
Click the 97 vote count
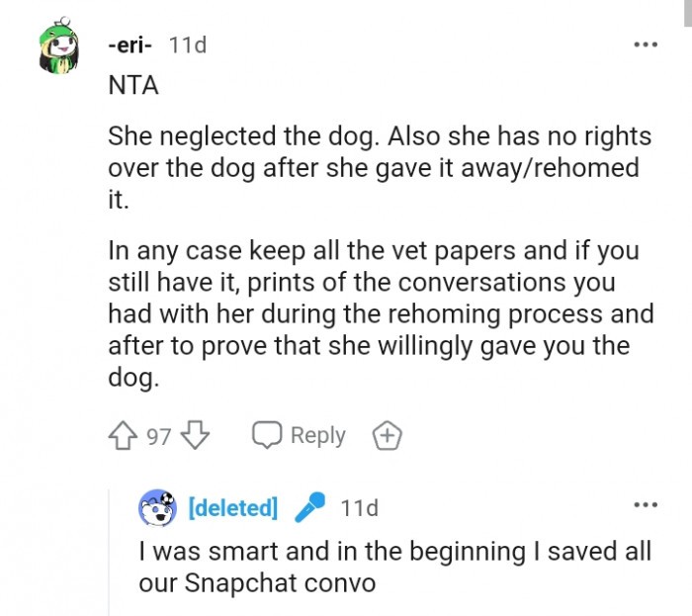pyautogui.click(x=159, y=436)
